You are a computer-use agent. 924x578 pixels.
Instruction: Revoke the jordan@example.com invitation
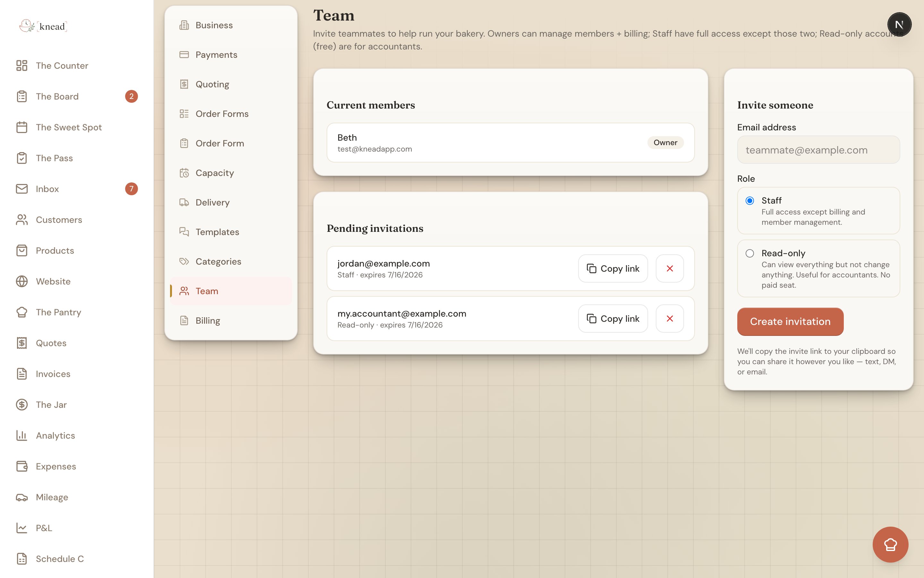[x=670, y=268]
